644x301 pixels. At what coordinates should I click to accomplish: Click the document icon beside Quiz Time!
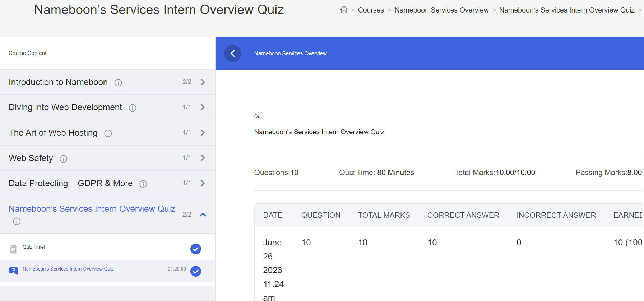pyautogui.click(x=13, y=249)
